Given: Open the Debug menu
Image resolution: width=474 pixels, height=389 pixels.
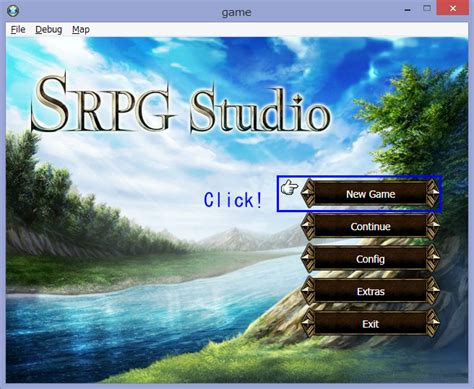Looking at the screenshot, I should pyautogui.click(x=49, y=30).
